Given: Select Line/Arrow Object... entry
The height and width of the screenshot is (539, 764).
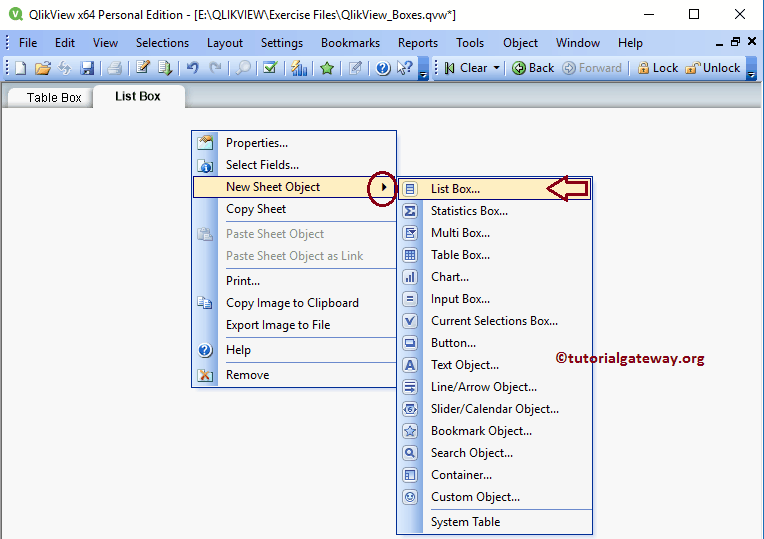Looking at the screenshot, I should [x=495, y=387].
